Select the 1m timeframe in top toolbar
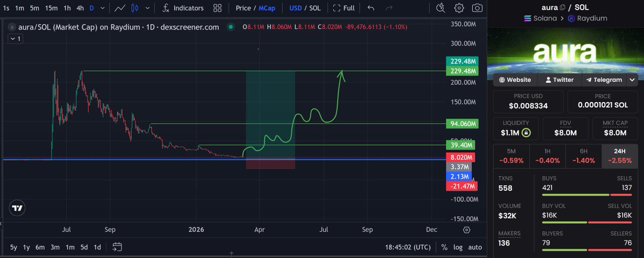 coord(20,8)
